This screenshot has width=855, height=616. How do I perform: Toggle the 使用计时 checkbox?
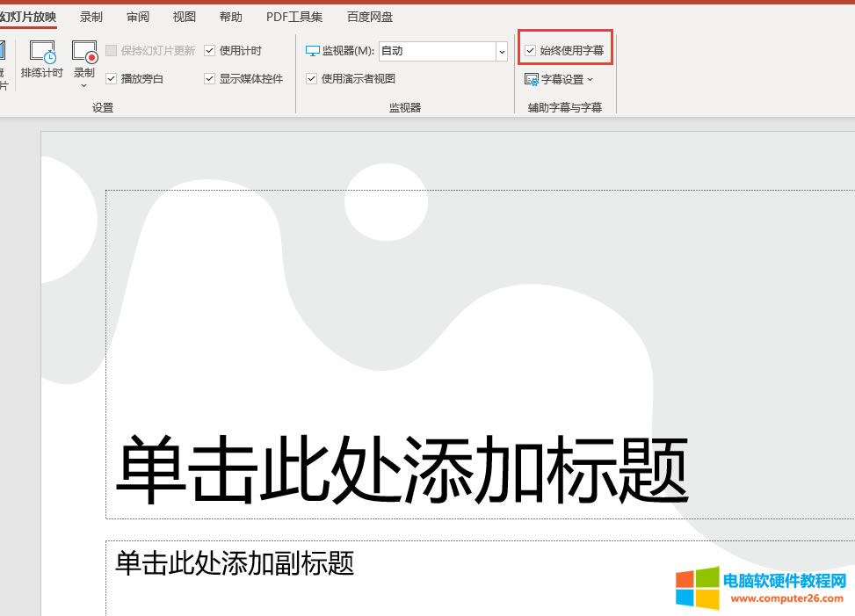(x=210, y=51)
